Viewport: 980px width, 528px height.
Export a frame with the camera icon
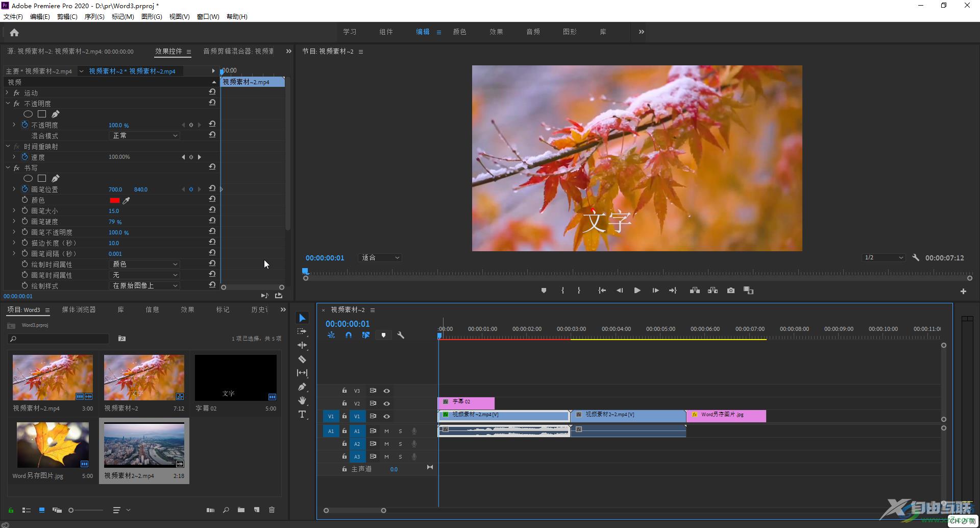[x=731, y=291]
